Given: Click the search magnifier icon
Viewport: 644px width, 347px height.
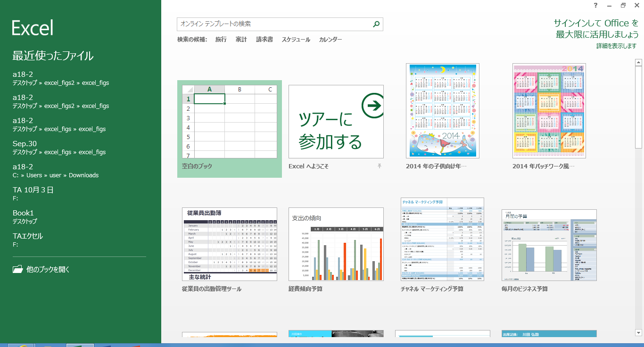Looking at the screenshot, I should click(x=376, y=24).
